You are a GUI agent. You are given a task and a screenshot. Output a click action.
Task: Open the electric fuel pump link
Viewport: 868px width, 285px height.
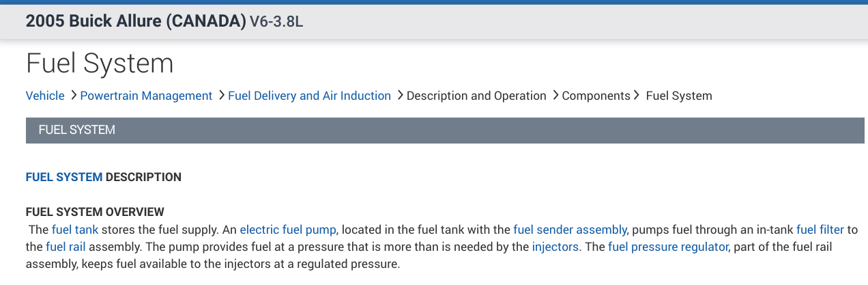289,230
